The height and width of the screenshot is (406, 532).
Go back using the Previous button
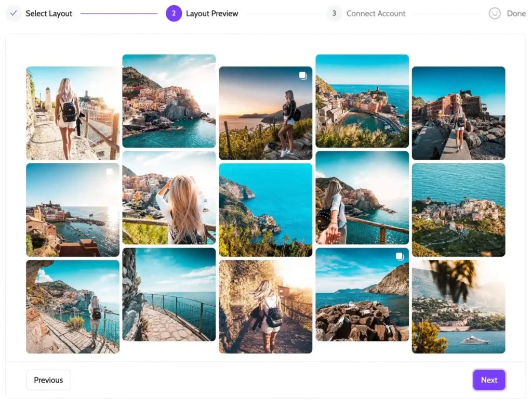coord(48,379)
